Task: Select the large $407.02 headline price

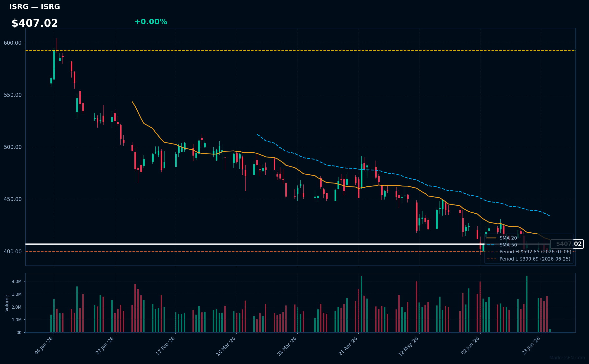Action: click(35, 23)
